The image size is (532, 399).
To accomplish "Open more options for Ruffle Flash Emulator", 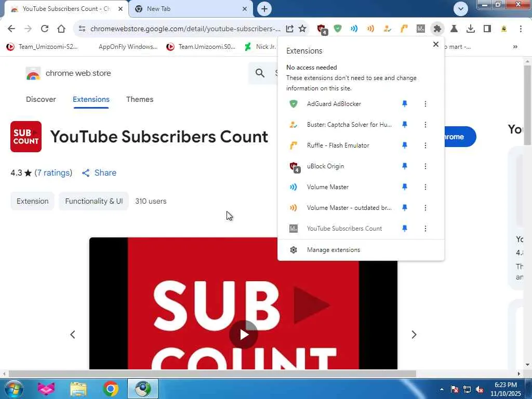I will click(x=425, y=145).
